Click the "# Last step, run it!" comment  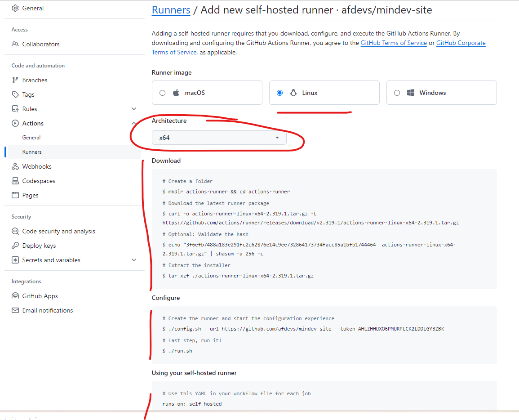pyautogui.click(x=191, y=340)
